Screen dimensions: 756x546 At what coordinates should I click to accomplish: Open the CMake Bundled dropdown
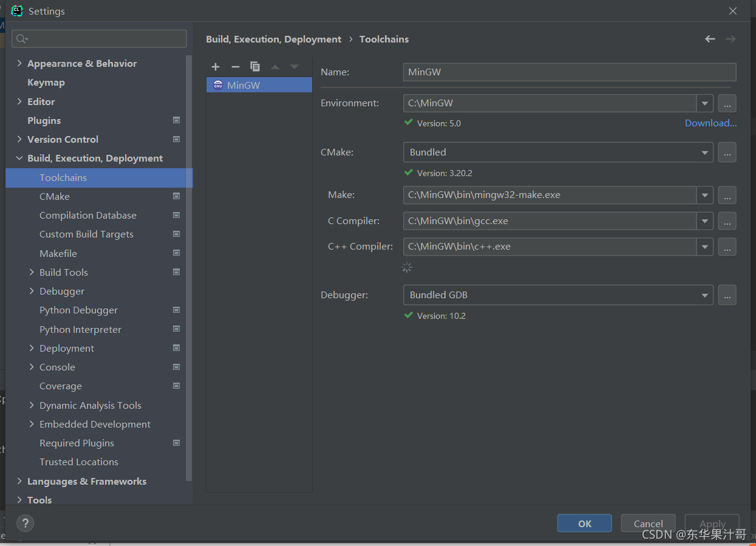pyautogui.click(x=704, y=152)
